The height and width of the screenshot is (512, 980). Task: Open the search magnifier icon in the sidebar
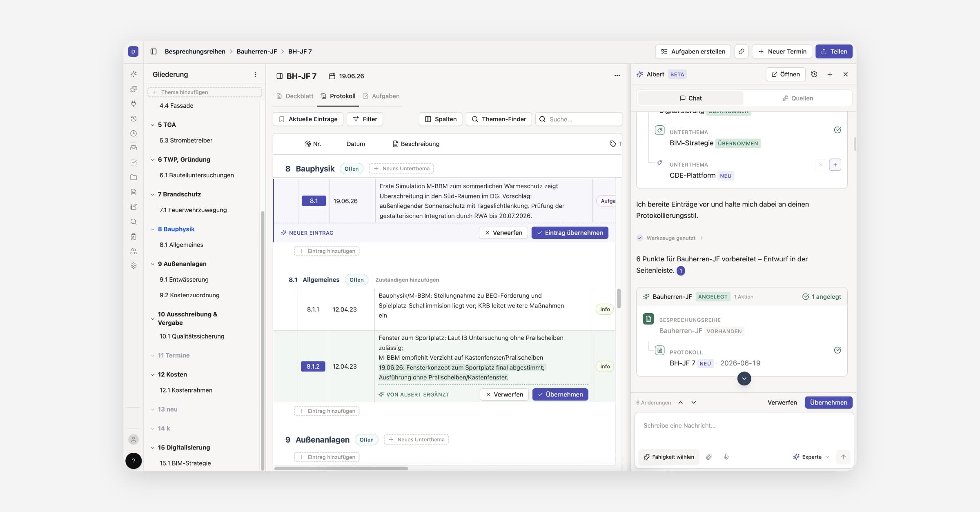134,222
